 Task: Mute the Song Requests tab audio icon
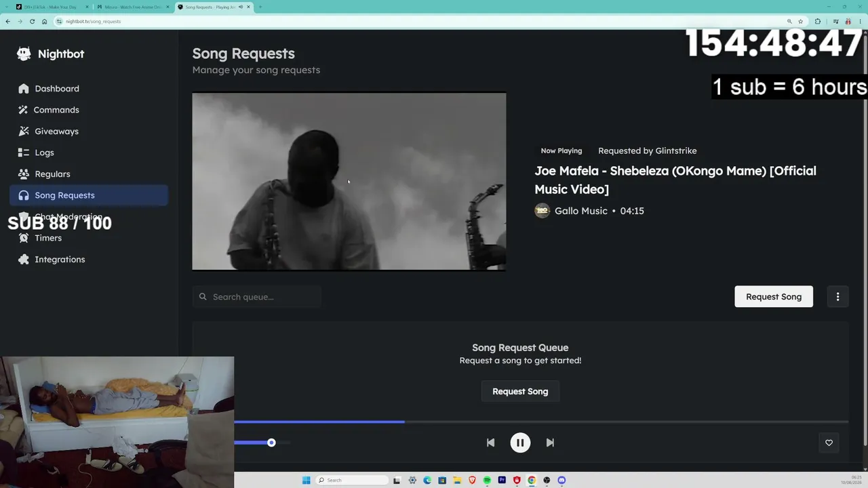[x=240, y=7]
